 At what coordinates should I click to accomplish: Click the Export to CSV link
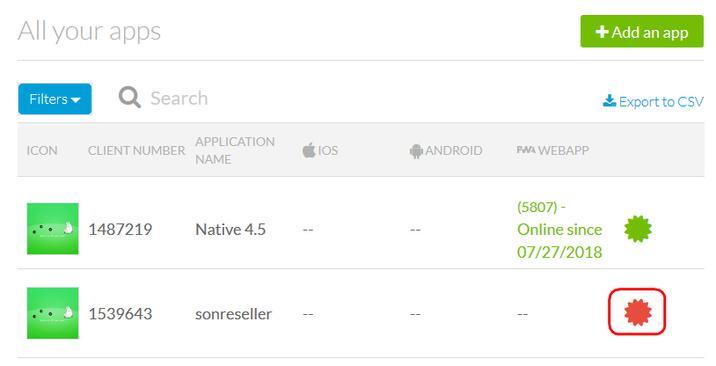(661, 101)
